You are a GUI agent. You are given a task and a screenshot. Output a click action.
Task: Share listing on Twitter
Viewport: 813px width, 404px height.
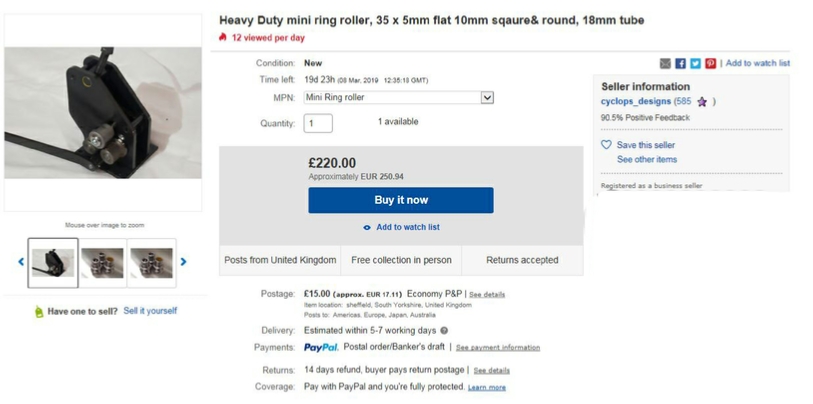695,63
